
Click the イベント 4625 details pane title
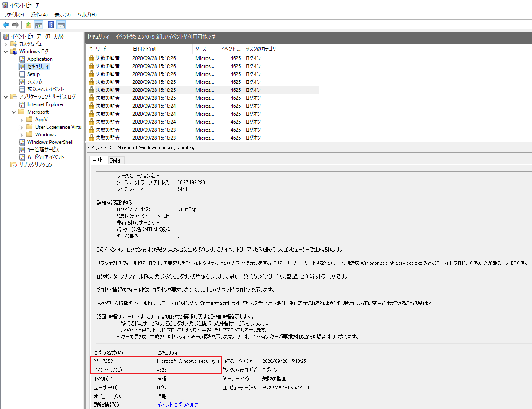click(x=142, y=148)
